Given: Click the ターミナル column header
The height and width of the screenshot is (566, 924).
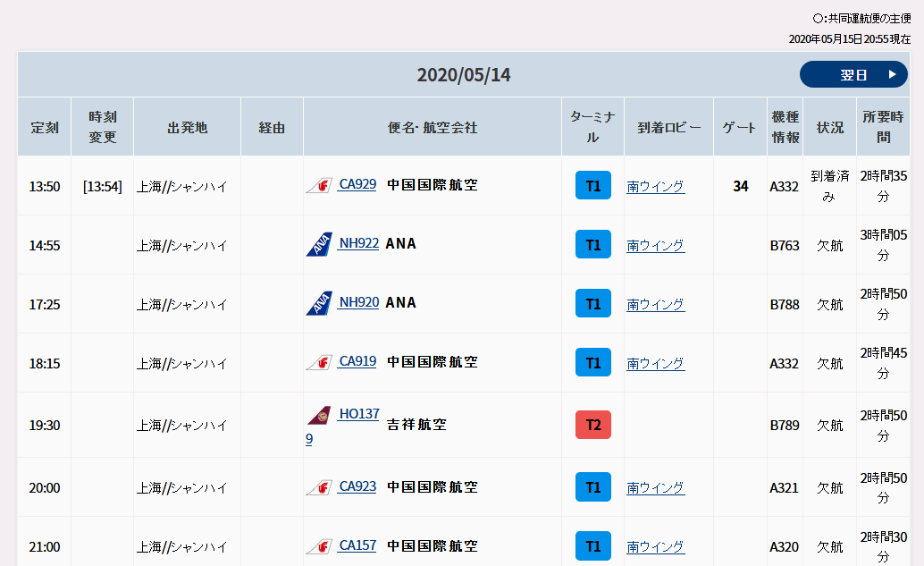Looking at the screenshot, I should pyautogui.click(x=592, y=127).
